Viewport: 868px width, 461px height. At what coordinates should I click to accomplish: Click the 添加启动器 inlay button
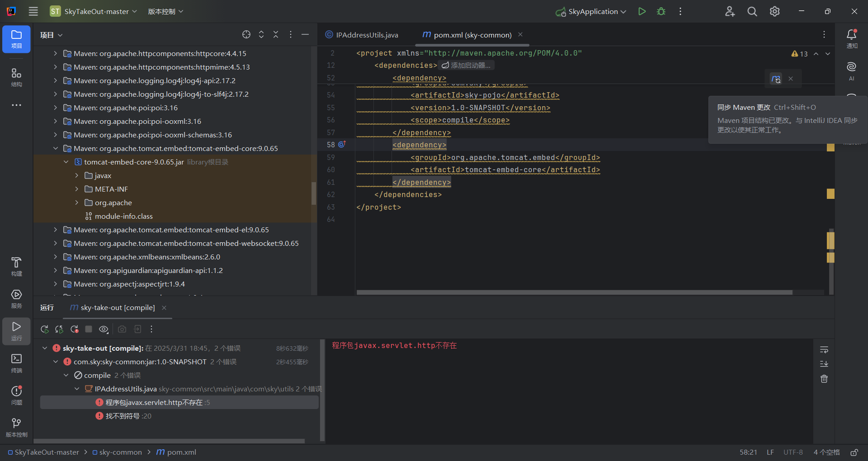[x=466, y=66]
